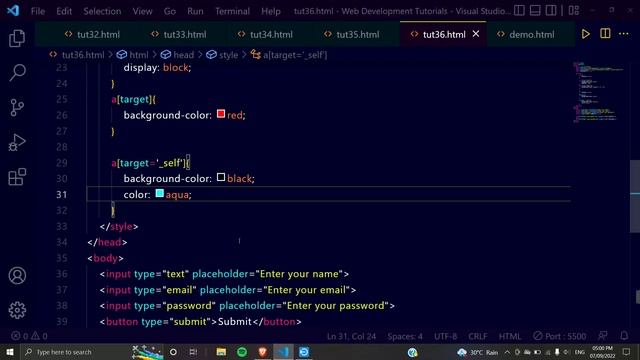This screenshot has width=640, height=360.
Task: Click tut36.html in breadcrumb
Action: pos(83,55)
